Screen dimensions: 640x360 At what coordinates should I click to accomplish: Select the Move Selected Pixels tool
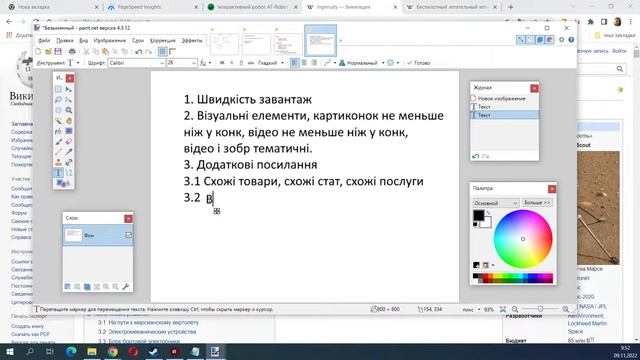[69, 89]
